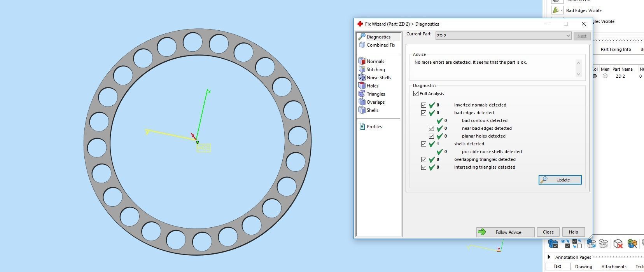
Task: Click the WCS label in viewport
Action: 203,148
